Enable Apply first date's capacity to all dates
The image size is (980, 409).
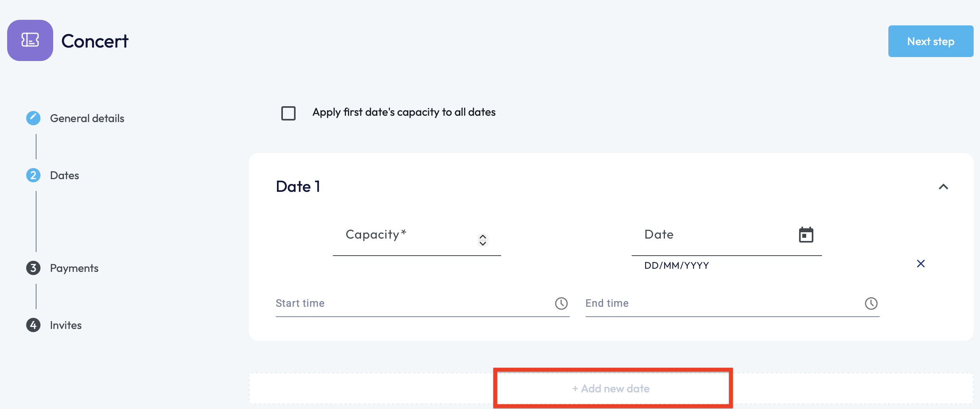[288, 113]
